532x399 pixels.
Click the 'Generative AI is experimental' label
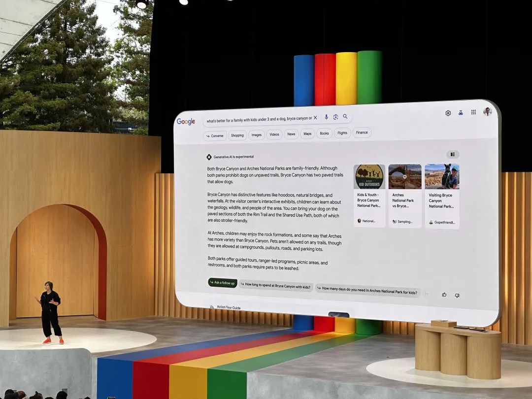click(x=233, y=157)
